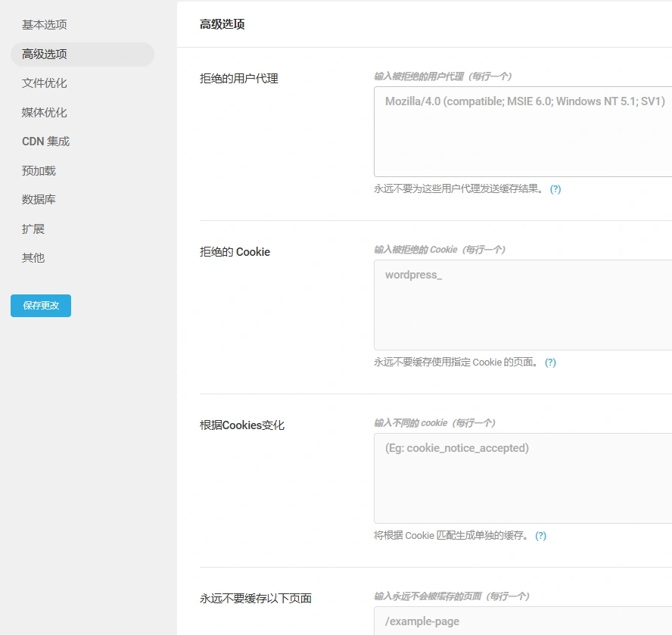Open the (?) help for 根据Cookies变化
The width and height of the screenshot is (672, 635).
pyautogui.click(x=540, y=536)
